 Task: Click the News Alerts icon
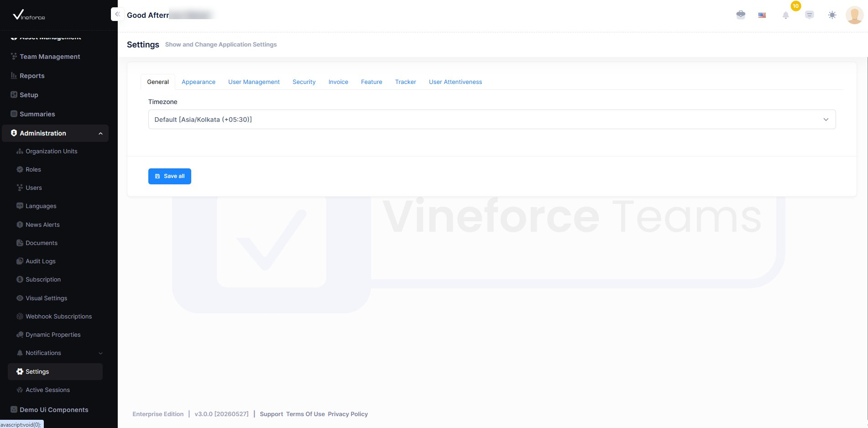20,224
